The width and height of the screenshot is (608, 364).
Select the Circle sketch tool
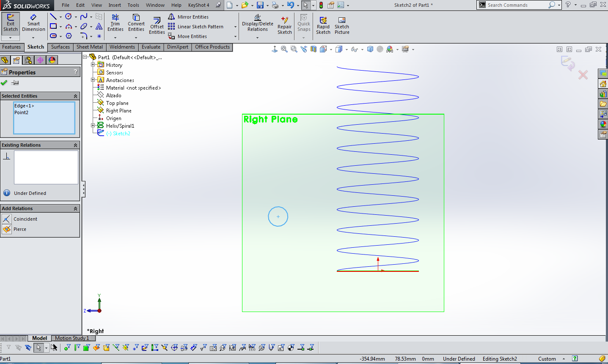[68, 16]
